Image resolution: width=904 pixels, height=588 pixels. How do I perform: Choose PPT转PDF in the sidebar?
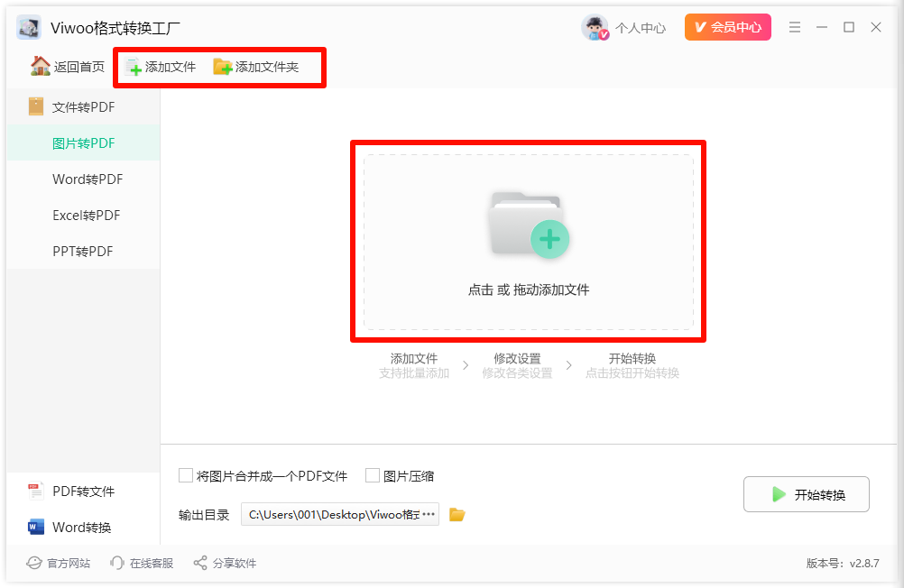(84, 252)
